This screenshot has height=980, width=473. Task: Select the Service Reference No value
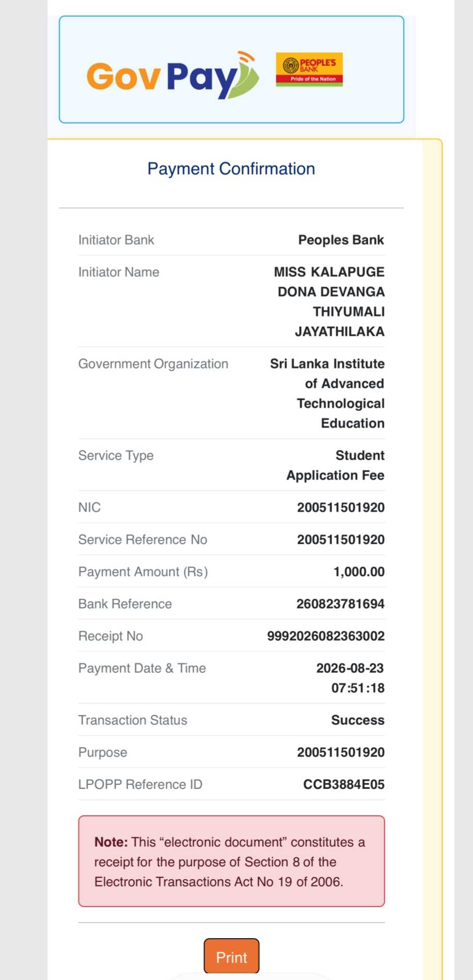click(341, 540)
